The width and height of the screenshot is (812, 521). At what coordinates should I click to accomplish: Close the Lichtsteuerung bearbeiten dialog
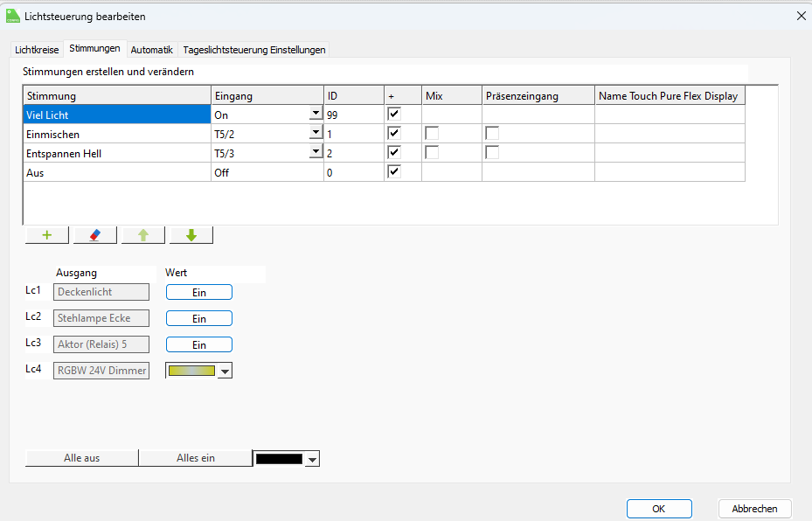click(x=801, y=16)
